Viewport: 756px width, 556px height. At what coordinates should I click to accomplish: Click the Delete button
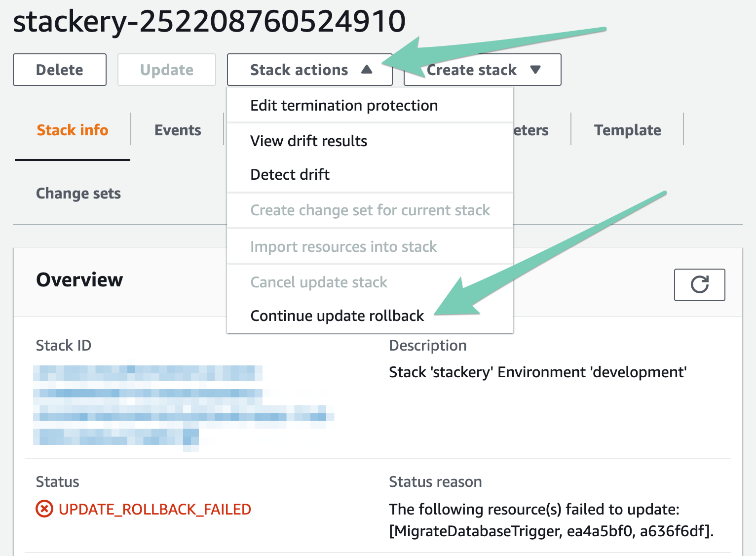60,70
